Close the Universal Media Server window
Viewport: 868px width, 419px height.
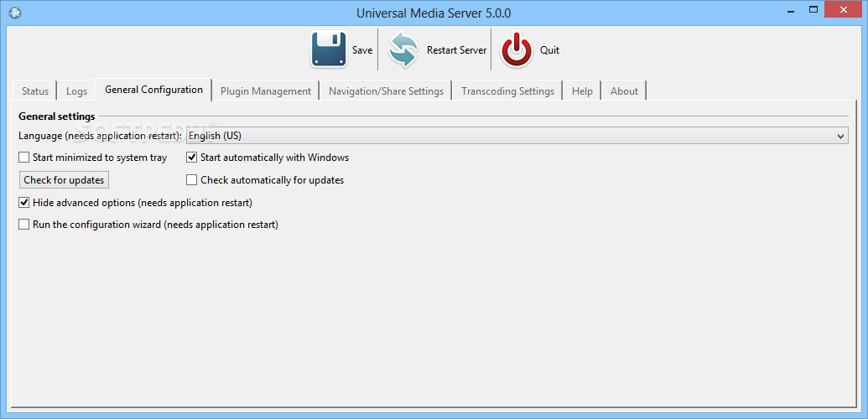[844, 11]
